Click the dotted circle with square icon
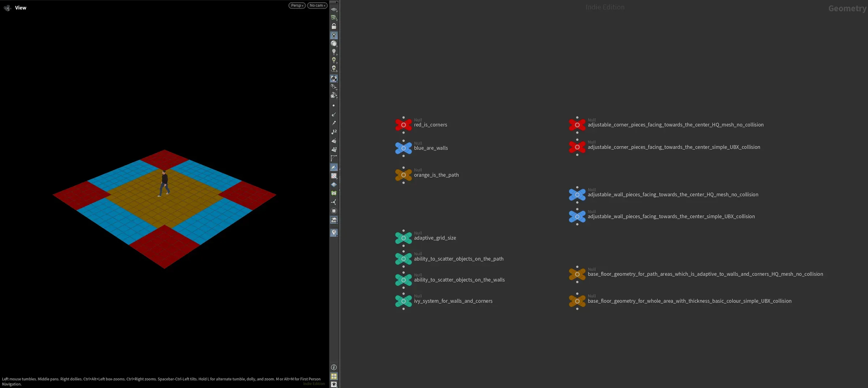The image size is (868, 388). pos(334,211)
